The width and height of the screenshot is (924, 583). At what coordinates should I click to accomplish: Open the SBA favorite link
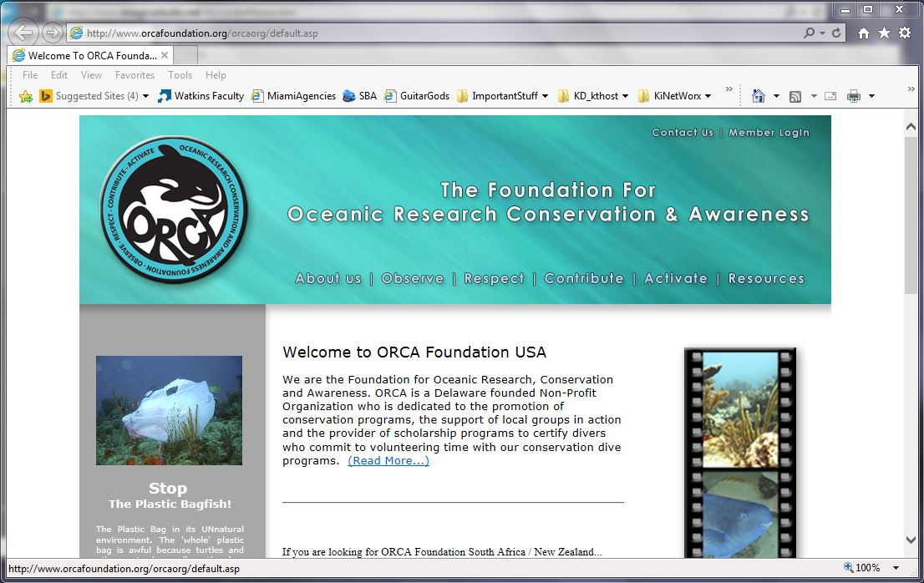click(359, 96)
